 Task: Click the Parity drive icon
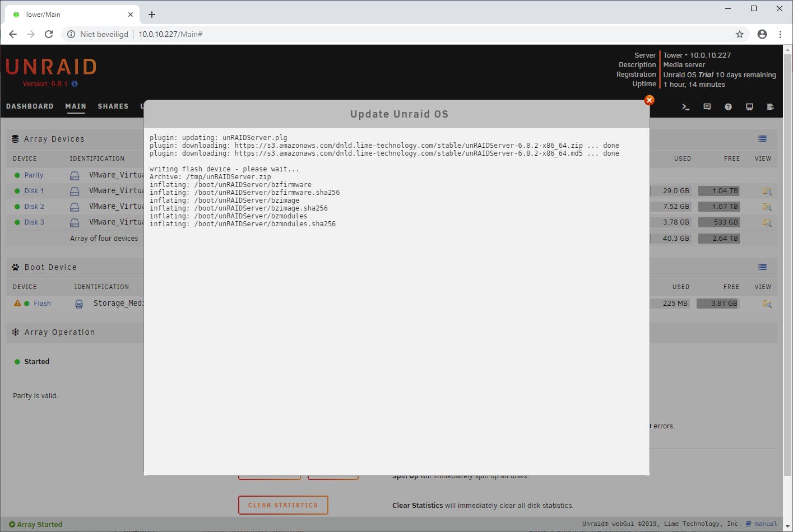click(74, 175)
